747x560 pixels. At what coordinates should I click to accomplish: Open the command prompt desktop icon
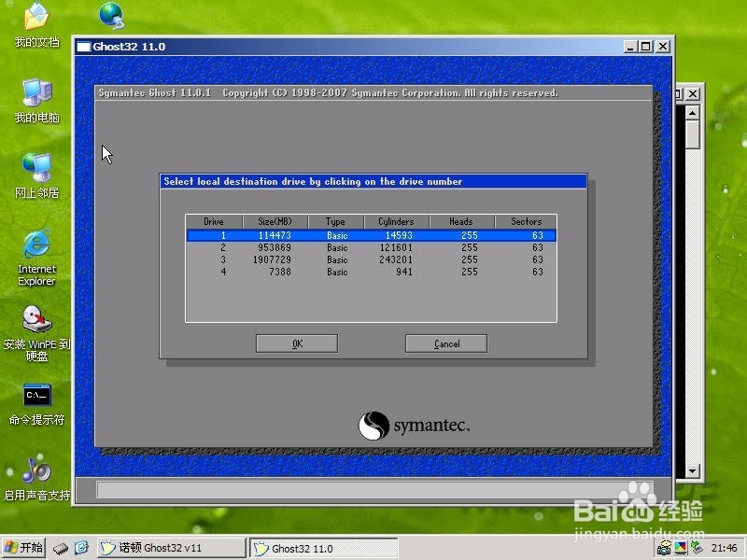point(36,404)
